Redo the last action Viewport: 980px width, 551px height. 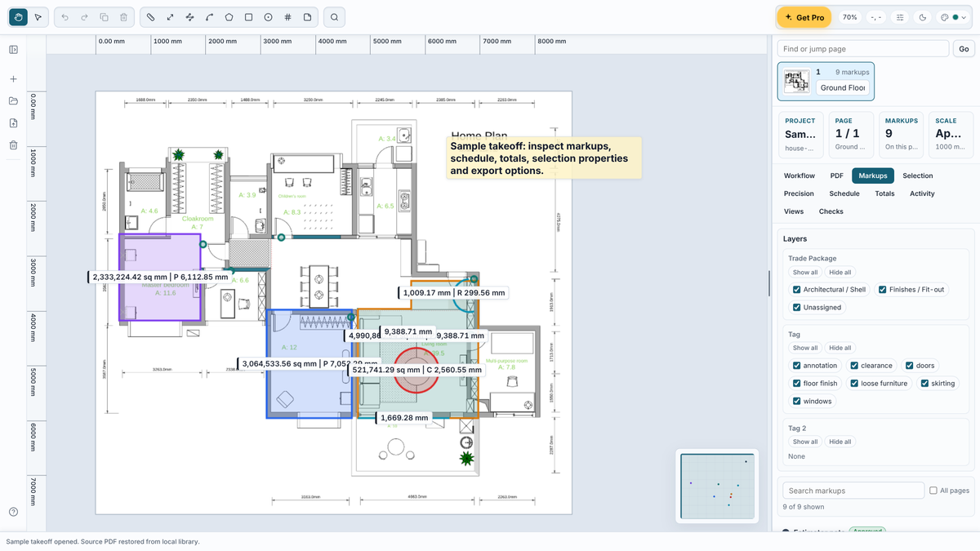pos(84,17)
